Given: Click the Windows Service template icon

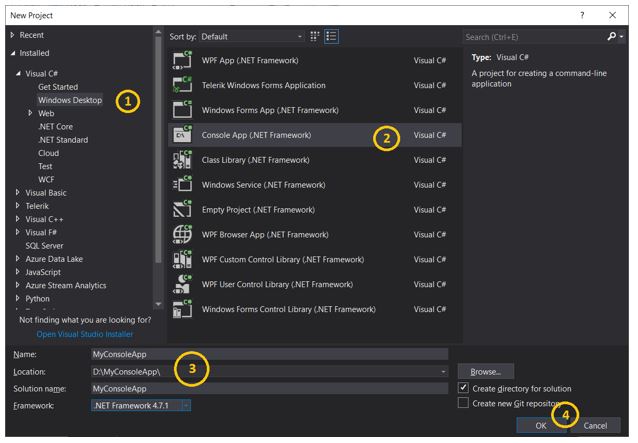Looking at the screenshot, I should (x=182, y=184).
